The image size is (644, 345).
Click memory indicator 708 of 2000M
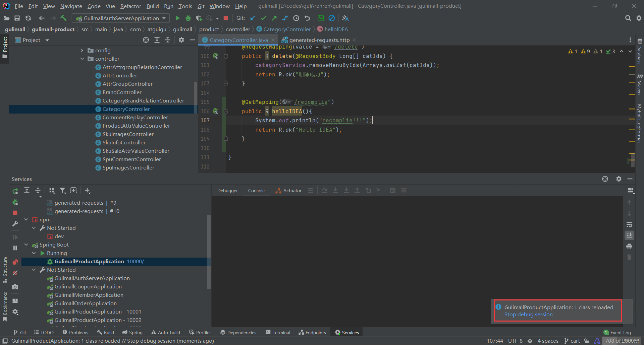point(622,341)
